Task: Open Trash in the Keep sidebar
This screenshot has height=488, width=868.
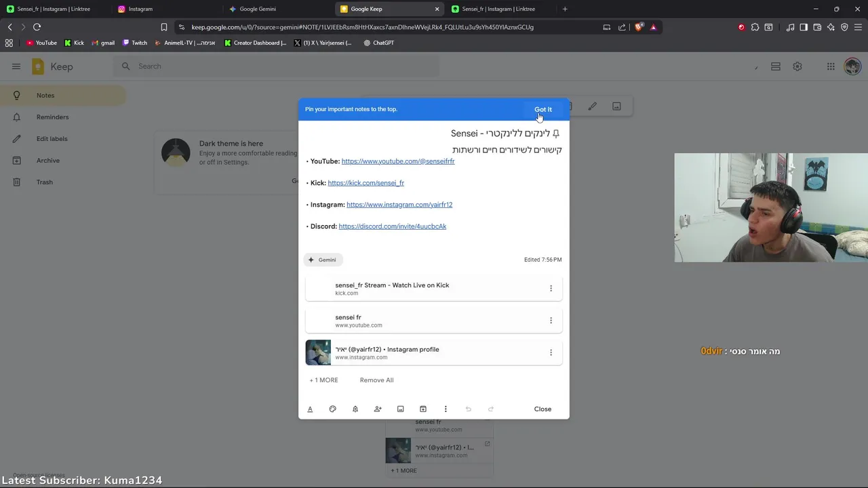Action: pyautogui.click(x=62, y=182)
